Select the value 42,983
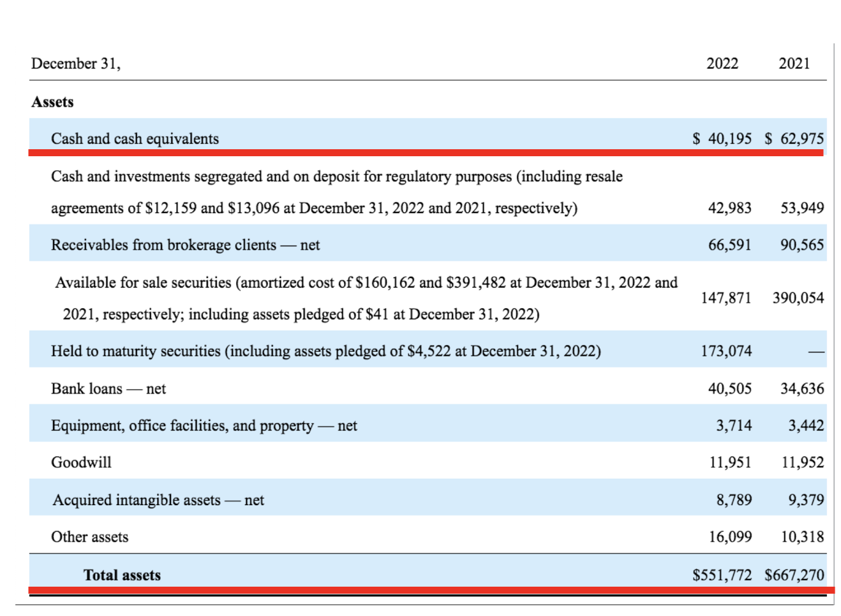Screen dimensions: 841x616 (x=730, y=208)
